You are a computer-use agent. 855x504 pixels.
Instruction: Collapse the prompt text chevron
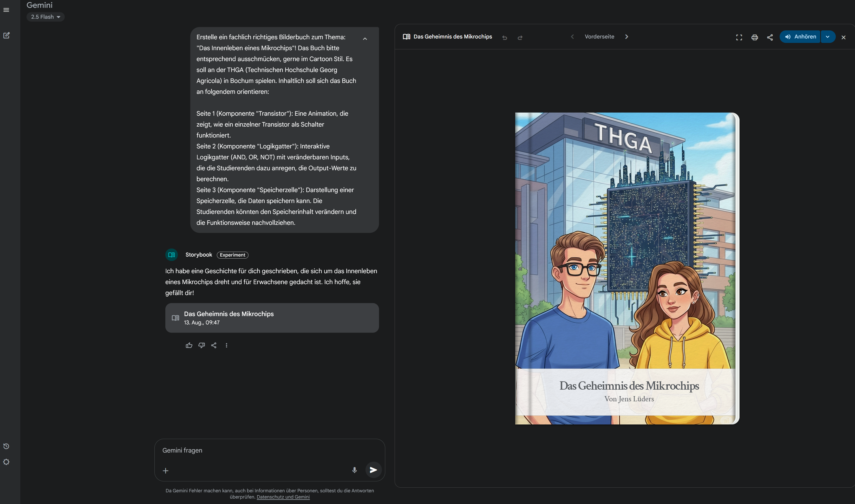pyautogui.click(x=365, y=39)
